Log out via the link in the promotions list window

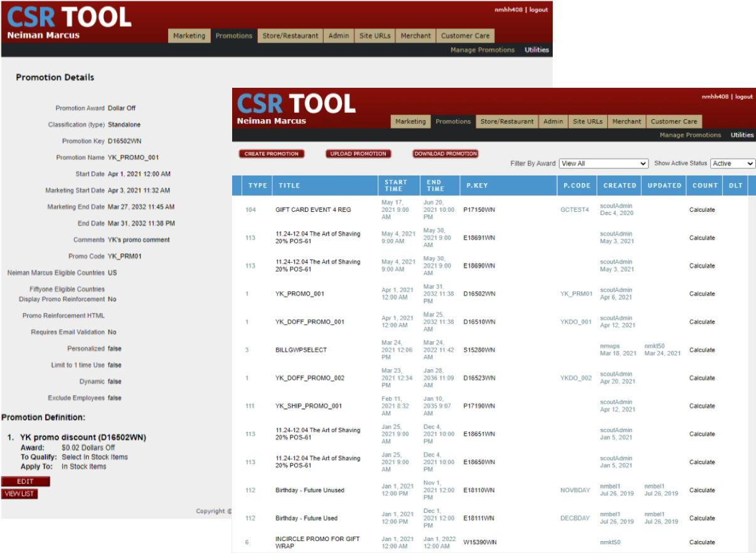(743, 97)
